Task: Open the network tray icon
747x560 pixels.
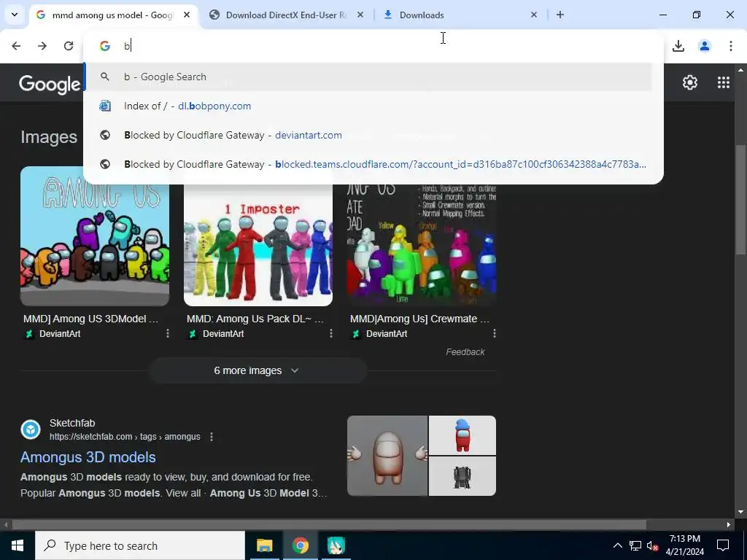Action: [x=635, y=545]
